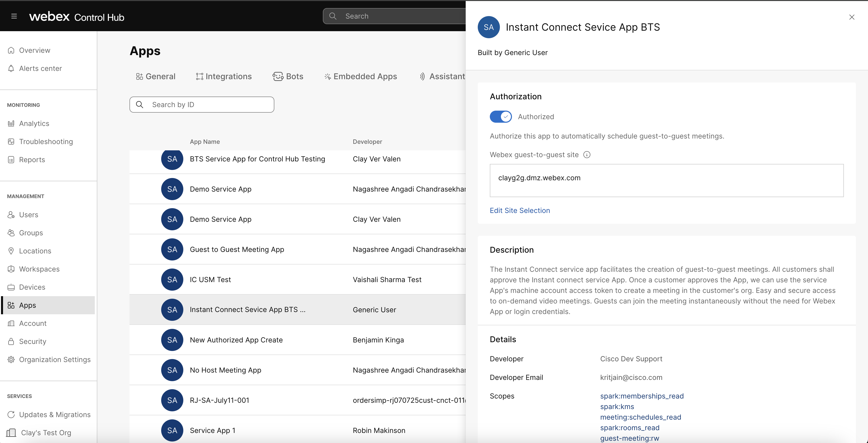Click the Account icon in sidebar
868x443 pixels.
pyautogui.click(x=11, y=323)
